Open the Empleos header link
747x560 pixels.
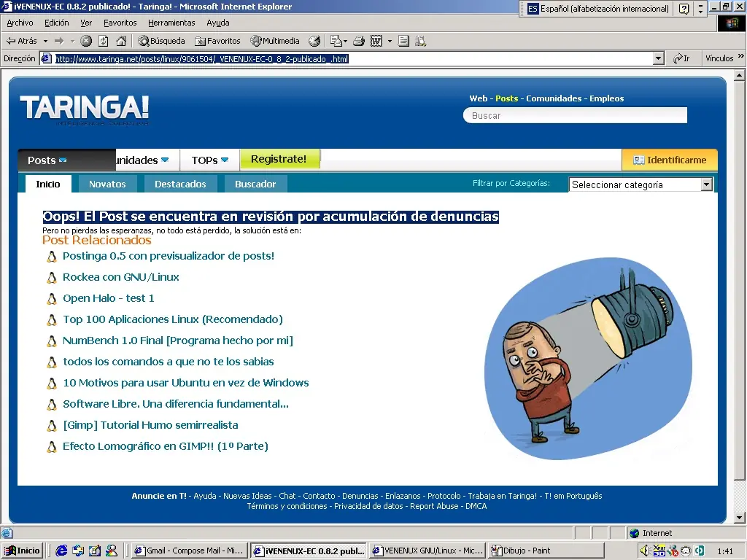click(606, 98)
